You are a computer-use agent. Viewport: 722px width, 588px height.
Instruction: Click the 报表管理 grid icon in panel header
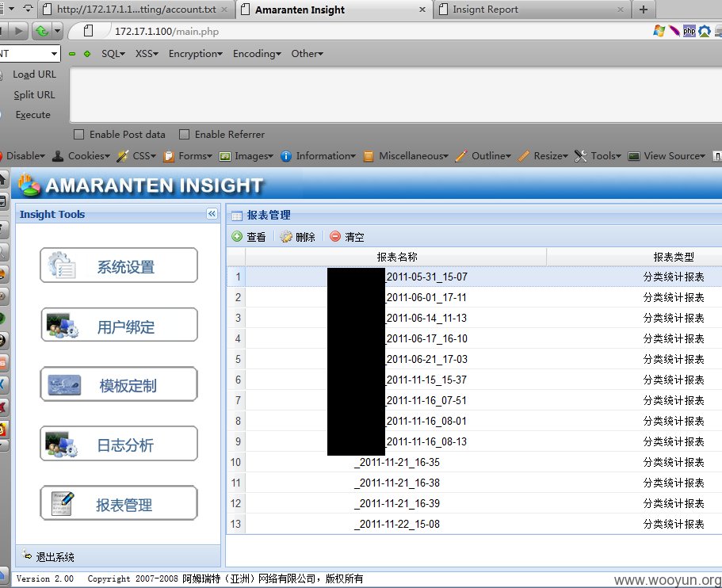pos(237,216)
